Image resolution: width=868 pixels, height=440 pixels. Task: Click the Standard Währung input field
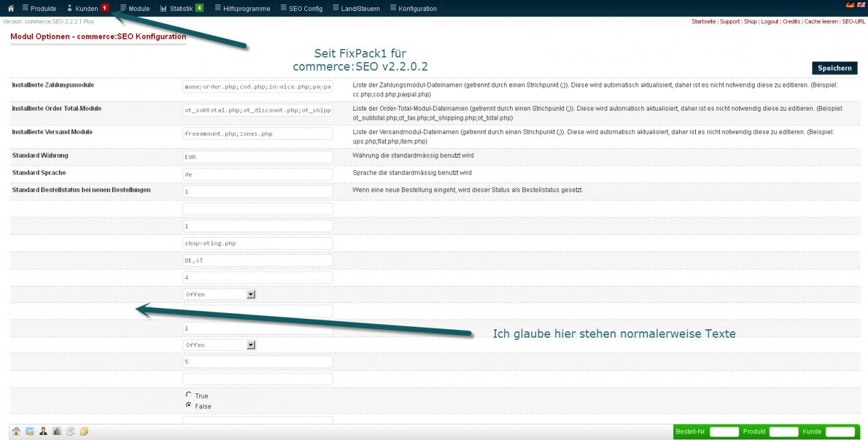pyautogui.click(x=257, y=157)
